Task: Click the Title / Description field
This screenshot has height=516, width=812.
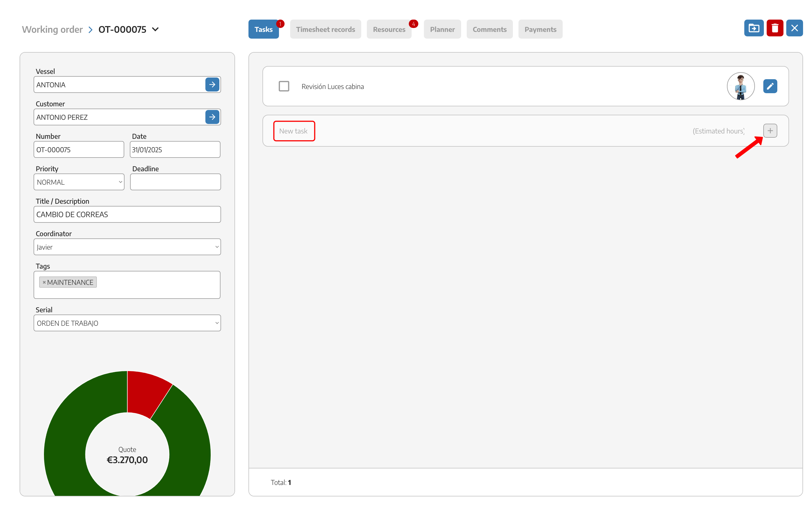Action: point(127,215)
